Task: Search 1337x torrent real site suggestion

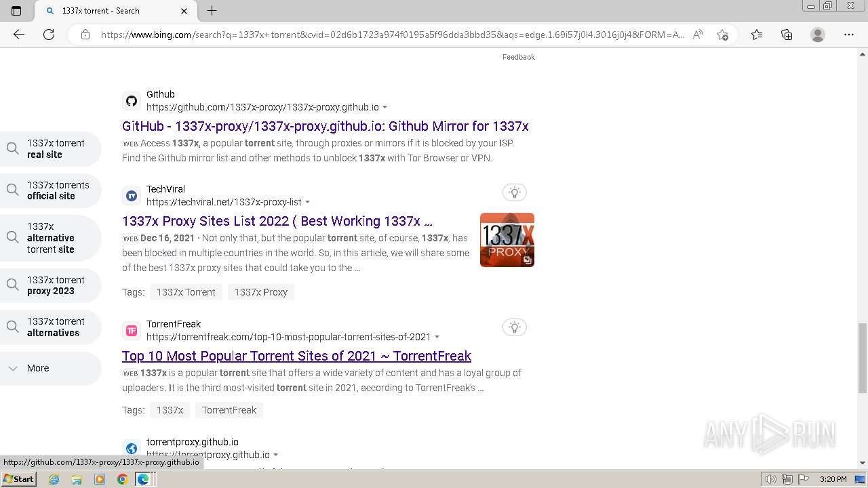Action: (50, 148)
